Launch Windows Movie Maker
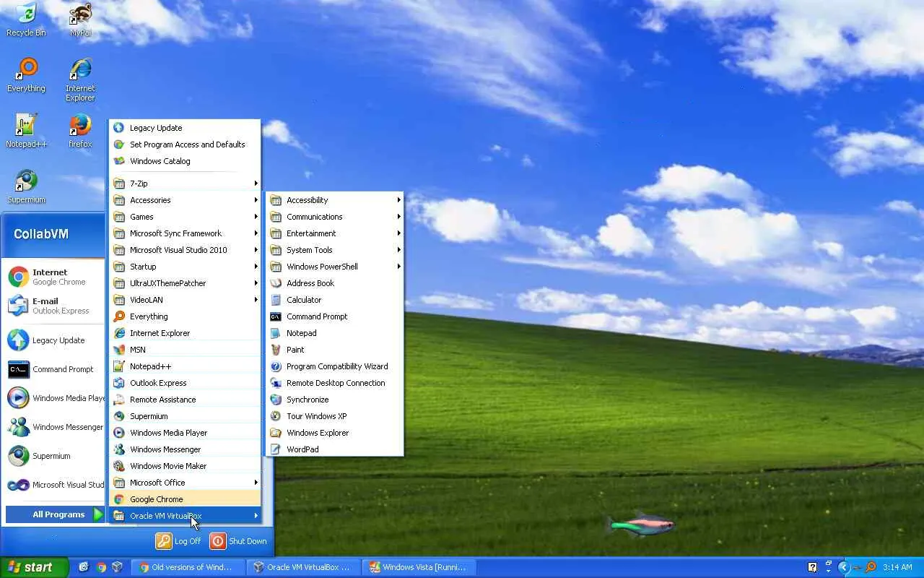 click(x=185, y=466)
